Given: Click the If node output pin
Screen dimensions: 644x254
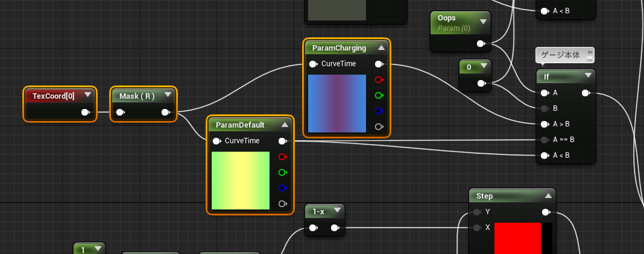Looking at the screenshot, I should (587, 93).
